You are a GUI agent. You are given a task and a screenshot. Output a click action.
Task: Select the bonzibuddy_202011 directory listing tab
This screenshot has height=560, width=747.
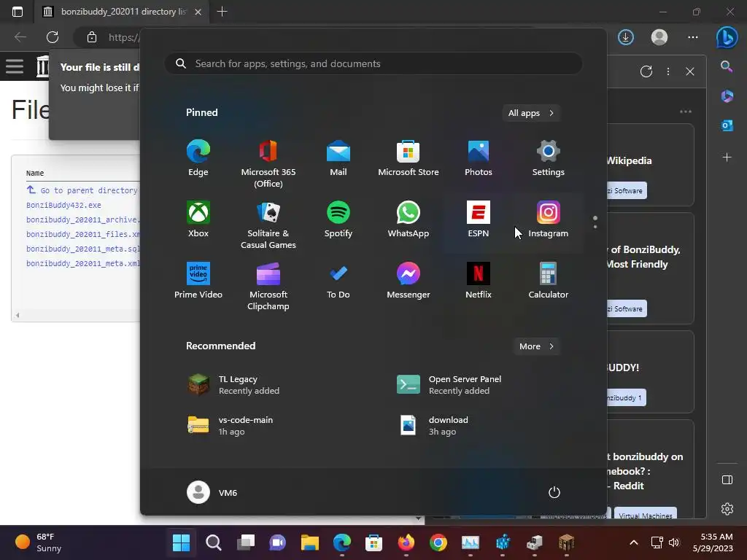[123, 12]
